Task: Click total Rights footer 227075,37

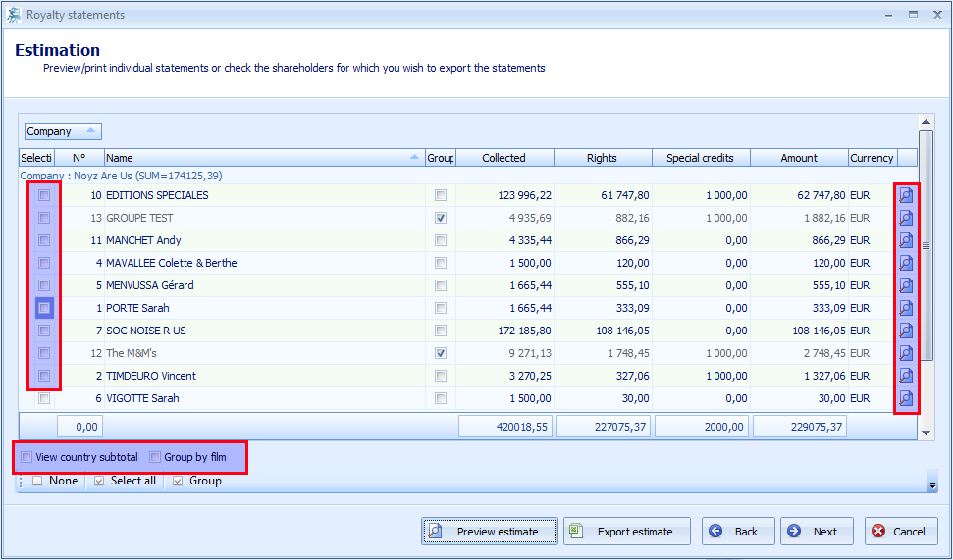Action: coord(604,427)
